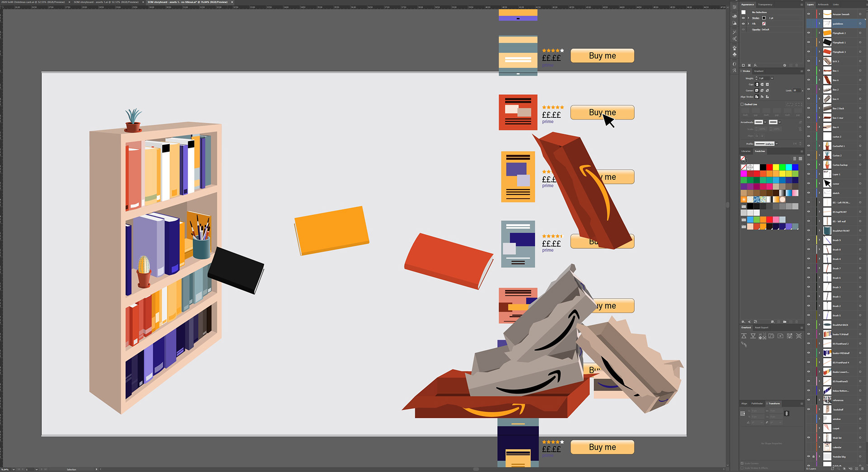Open the Symbols clover icon in the dock
Viewport: 868px width, 472px height.
point(734,54)
